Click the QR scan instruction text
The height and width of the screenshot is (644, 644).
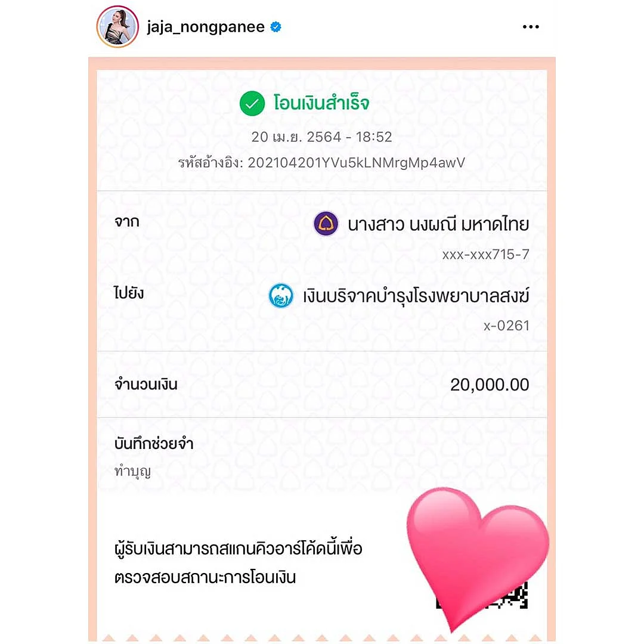coord(238,563)
